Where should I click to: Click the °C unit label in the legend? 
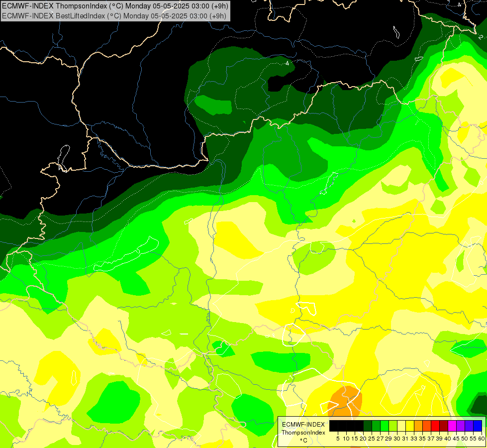[303, 441]
